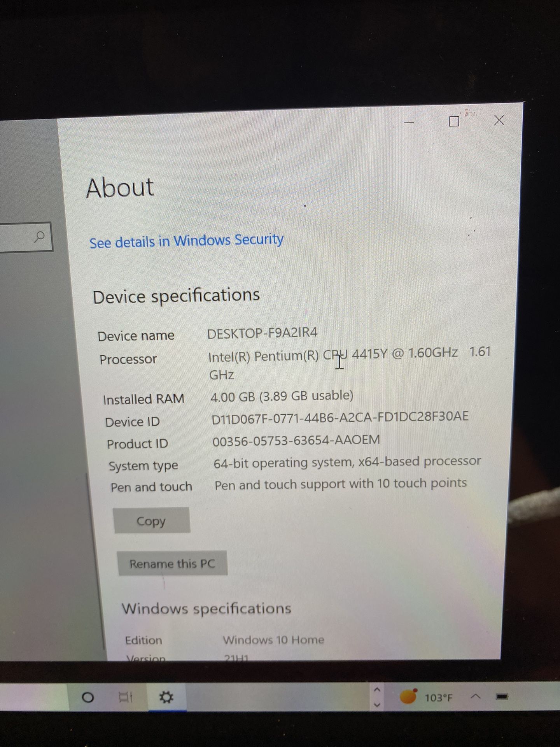Minimize the Settings window

point(409,122)
